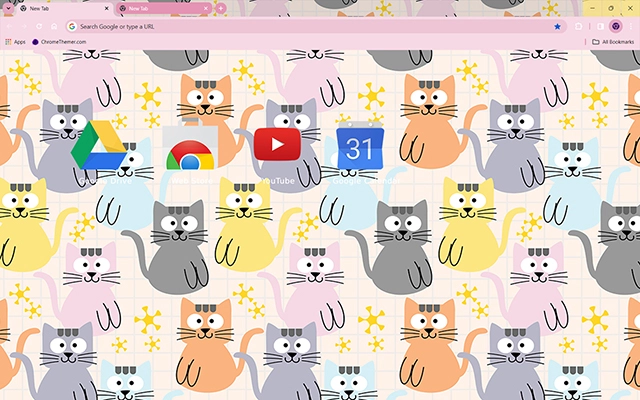640x400 pixels.
Task: Open Chrome's three-dot menu
Action: pyautogui.click(x=631, y=27)
